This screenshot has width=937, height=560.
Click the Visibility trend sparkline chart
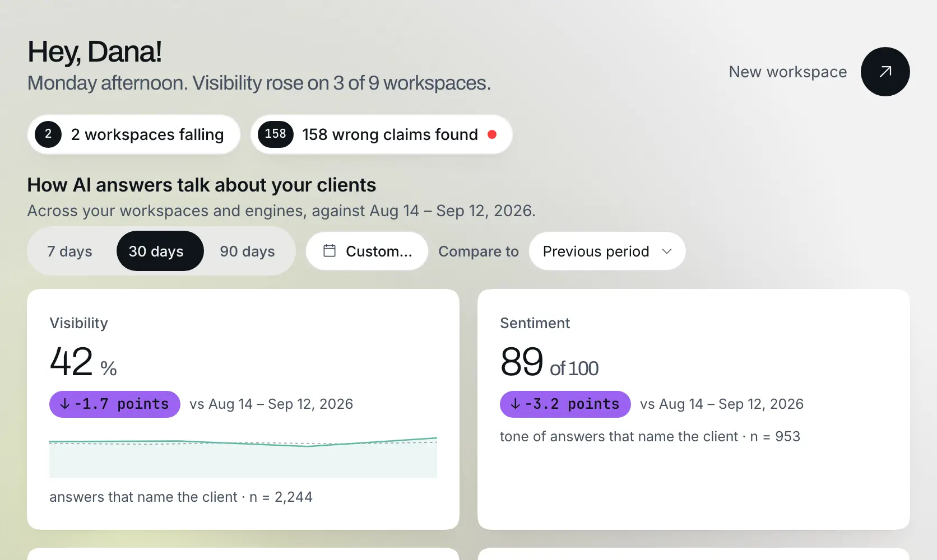point(243,457)
